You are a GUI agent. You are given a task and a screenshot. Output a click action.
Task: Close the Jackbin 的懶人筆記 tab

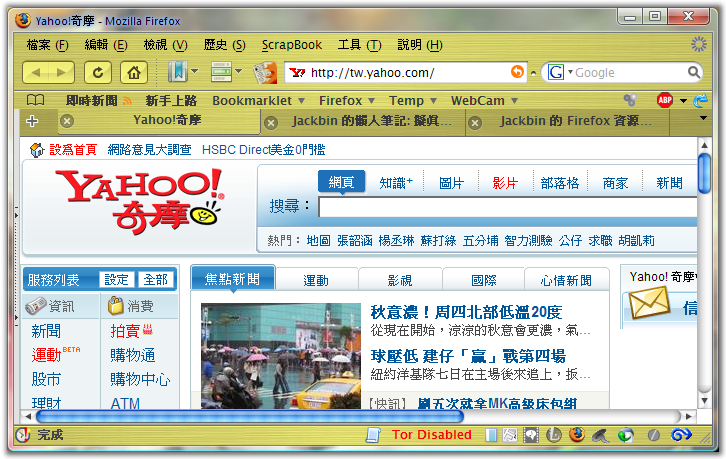(x=271, y=123)
